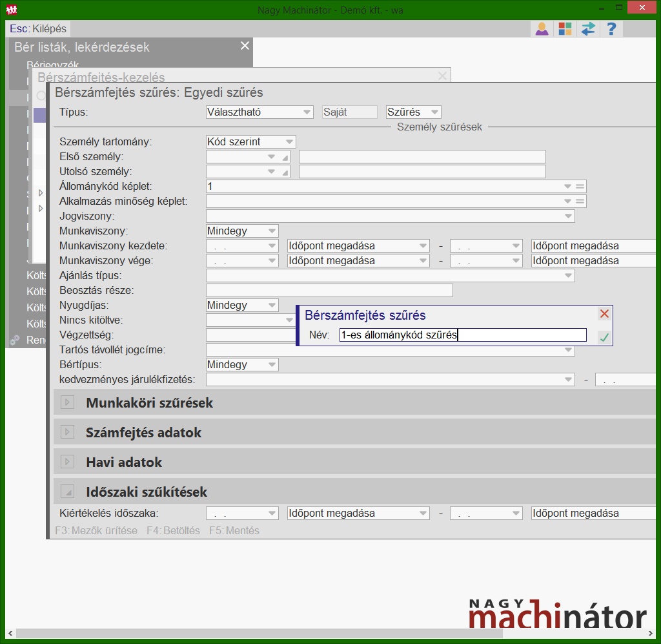Expand the Számfejtés adatok section
Viewport: 661px width, 644px height.
pyautogui.click(x=67, y=433)
